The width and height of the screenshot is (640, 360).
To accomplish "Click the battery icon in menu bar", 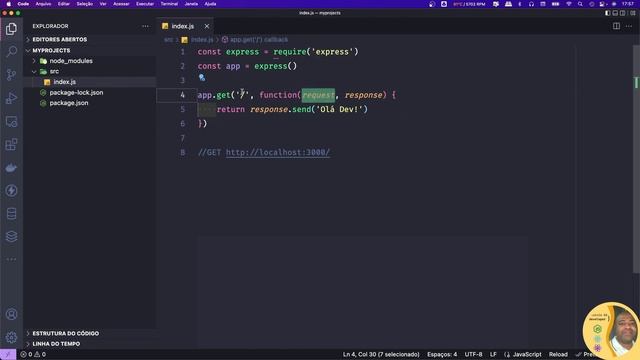I will (556, 4).
